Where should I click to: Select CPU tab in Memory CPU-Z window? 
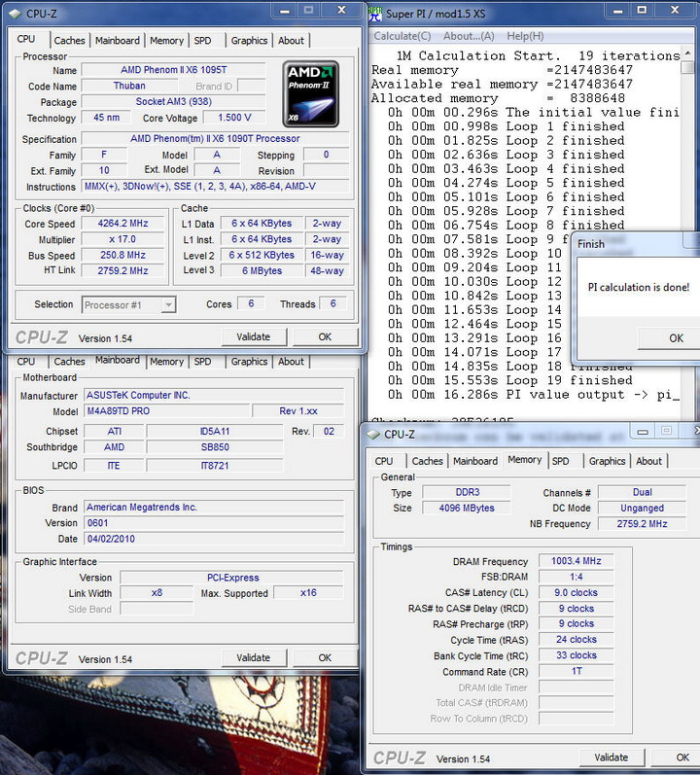[384, 461]
